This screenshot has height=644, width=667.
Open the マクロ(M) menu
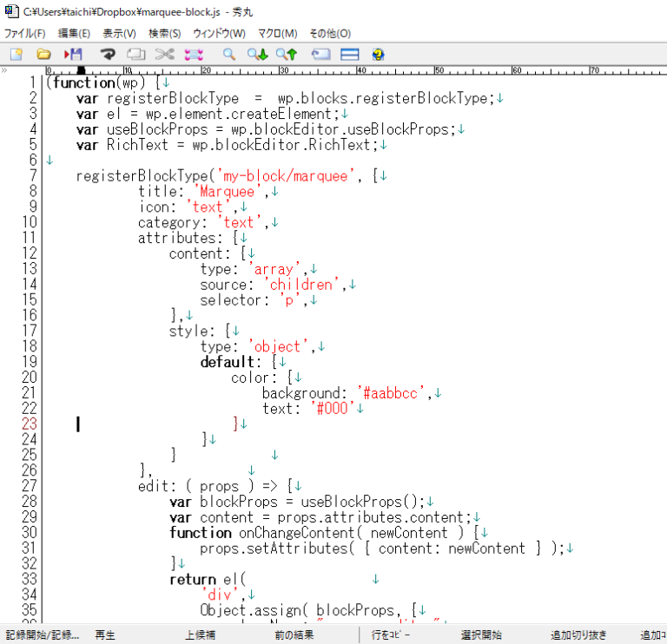click(277, 33)
